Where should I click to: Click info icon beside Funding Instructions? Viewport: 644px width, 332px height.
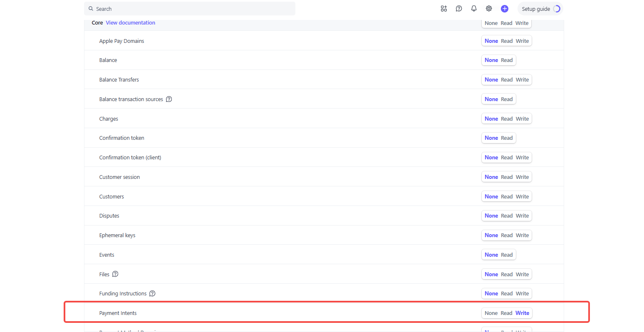tap(152, 294)
